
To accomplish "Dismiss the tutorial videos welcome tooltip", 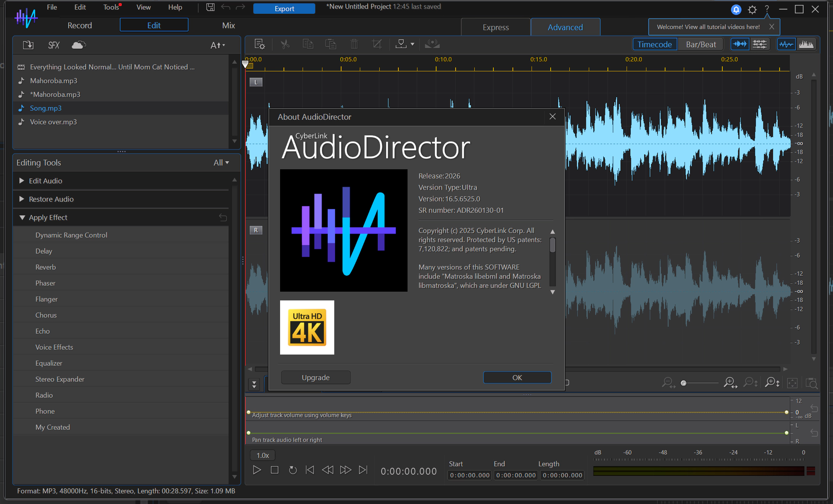I will 772,27.
